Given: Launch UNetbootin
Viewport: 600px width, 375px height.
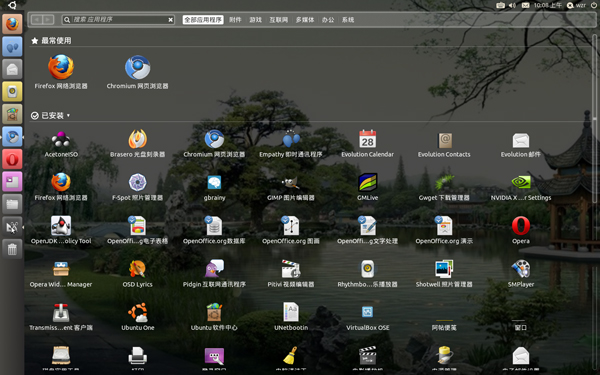Looking at the screenshot, I should (x=291, y=317).
